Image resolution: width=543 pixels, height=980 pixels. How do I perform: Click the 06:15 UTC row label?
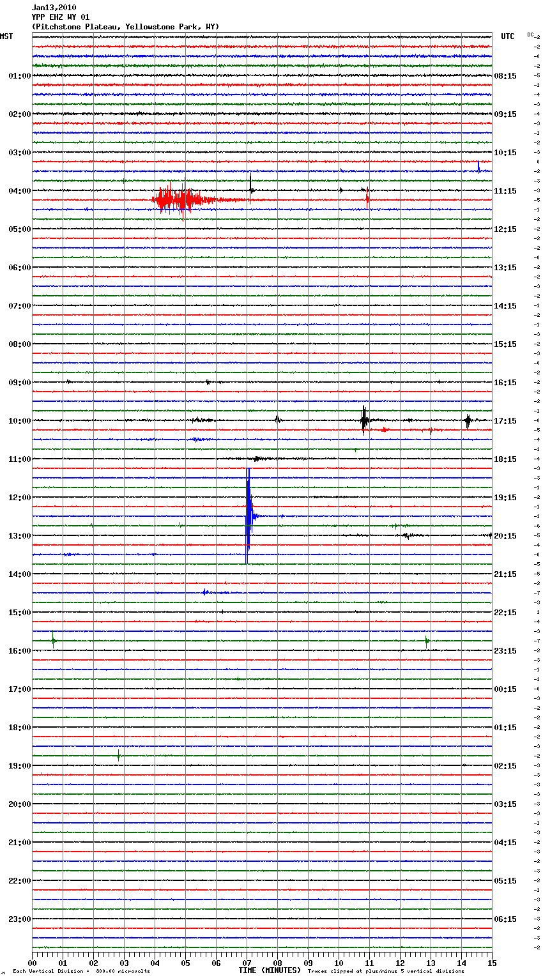click(505, 919)
